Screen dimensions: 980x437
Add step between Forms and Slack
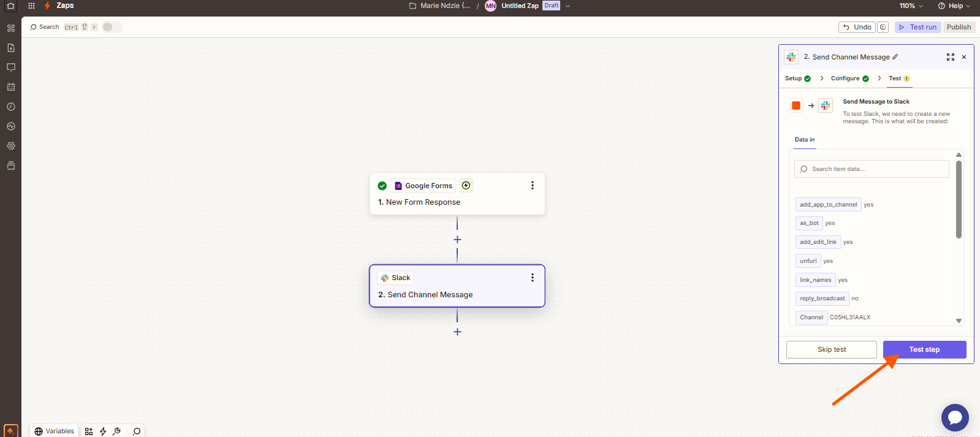coord(457,240)
